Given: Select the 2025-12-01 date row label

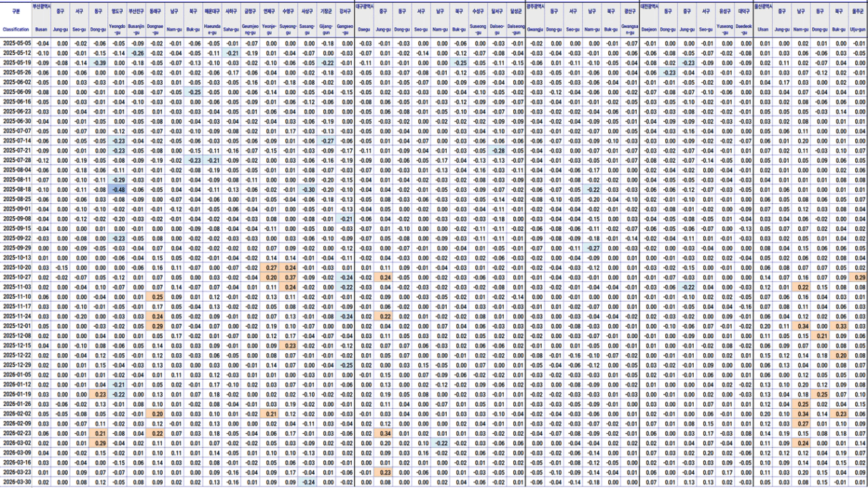Looking at the screenshot, I should click(x=16, y=325).
